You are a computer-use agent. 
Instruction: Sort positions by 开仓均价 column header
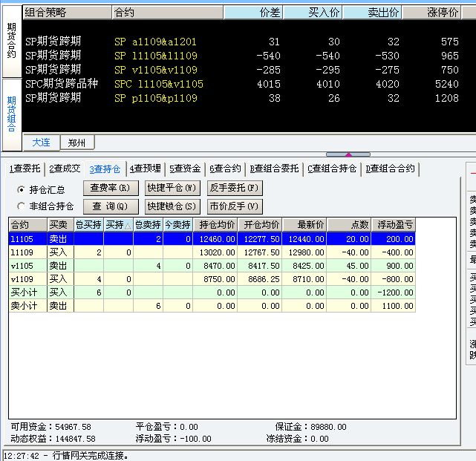tap(260, 225)
